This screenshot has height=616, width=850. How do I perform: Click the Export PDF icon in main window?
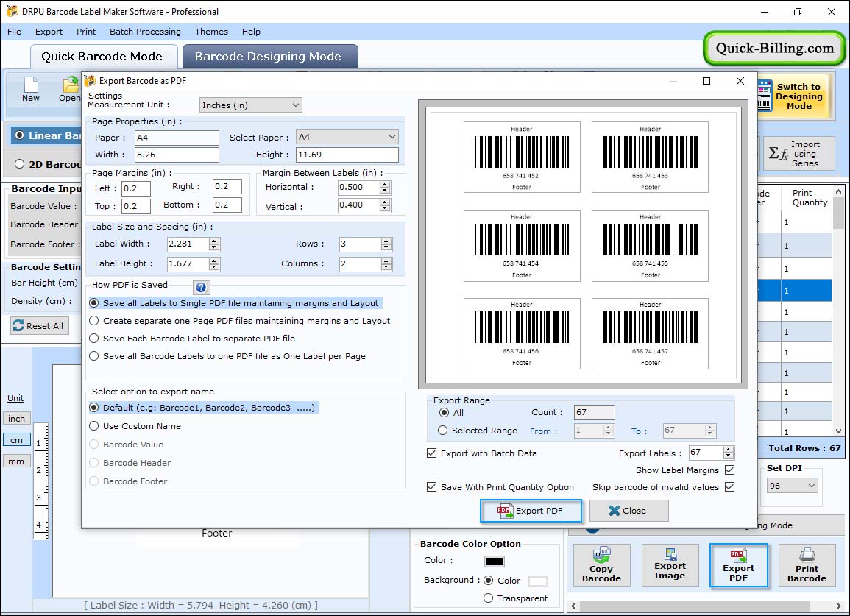(738, 555)
